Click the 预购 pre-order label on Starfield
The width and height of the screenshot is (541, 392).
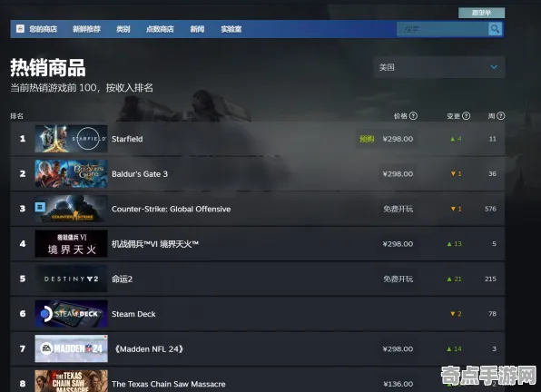(x=367, y=139)
